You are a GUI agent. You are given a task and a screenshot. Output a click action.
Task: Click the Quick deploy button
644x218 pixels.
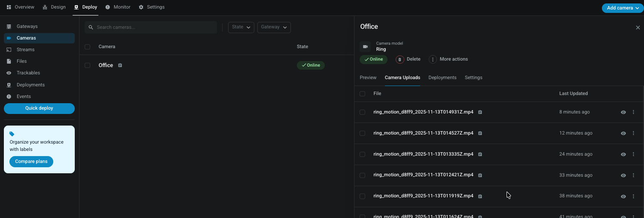(x=39, y=108)
